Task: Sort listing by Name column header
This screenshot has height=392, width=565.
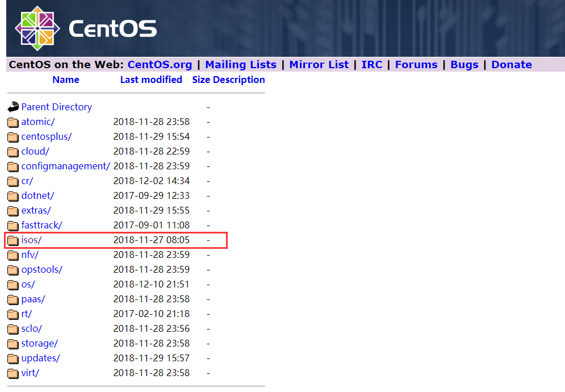Action: (x=66, y=80)
